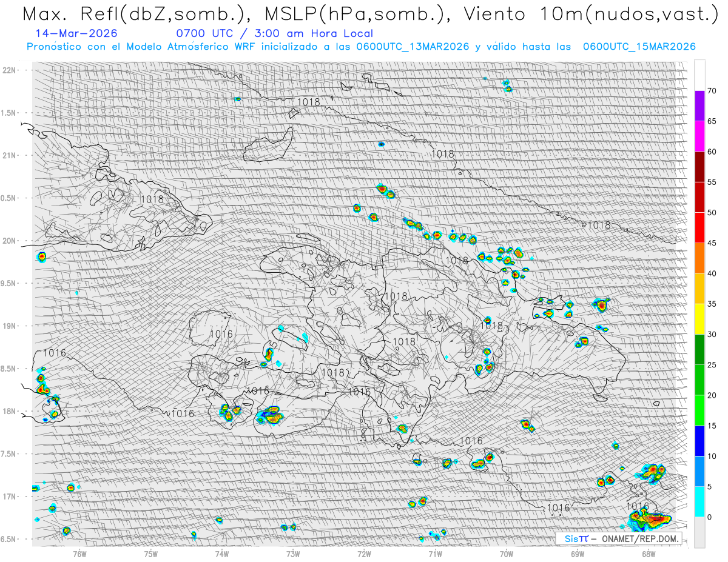The width and height of the screenshot is (728, 562).
Task: Click the '18N' latitude axis label
Action: coord(10,411)
